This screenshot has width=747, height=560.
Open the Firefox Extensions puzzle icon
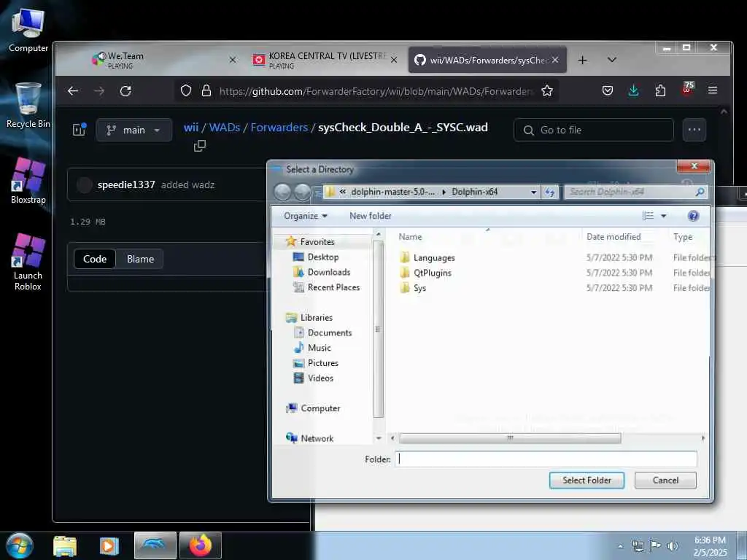(x=660, y=90)
